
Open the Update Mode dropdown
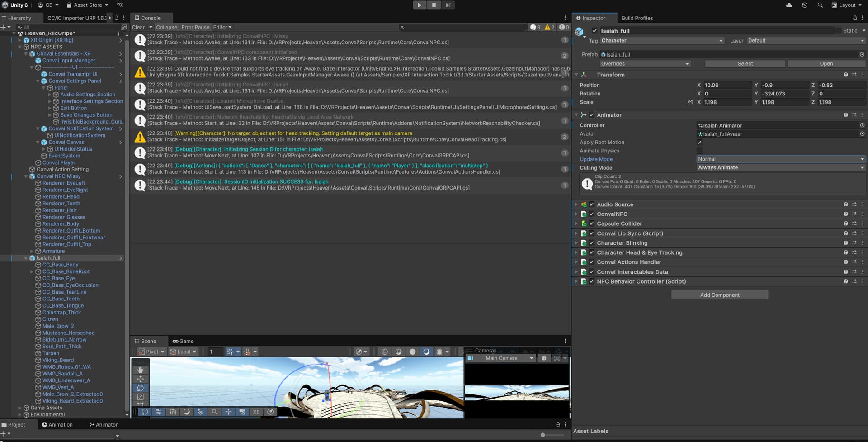(x=781, y=159)
